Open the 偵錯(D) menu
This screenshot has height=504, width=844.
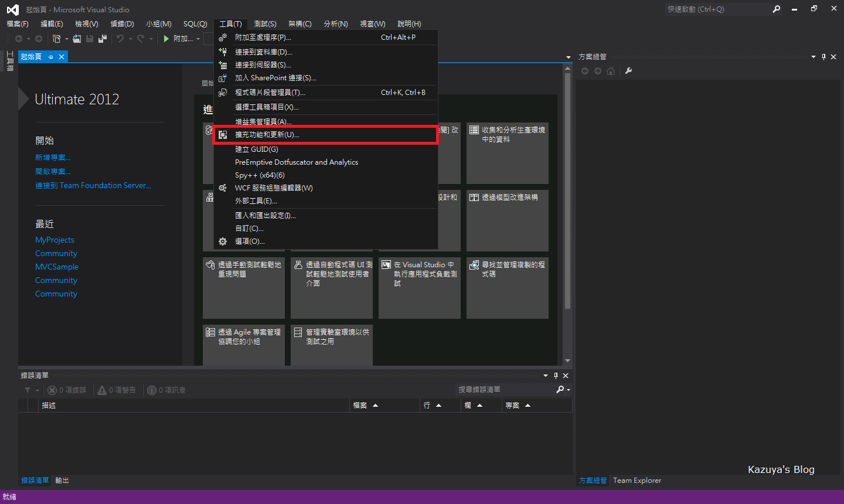[122, 24]
